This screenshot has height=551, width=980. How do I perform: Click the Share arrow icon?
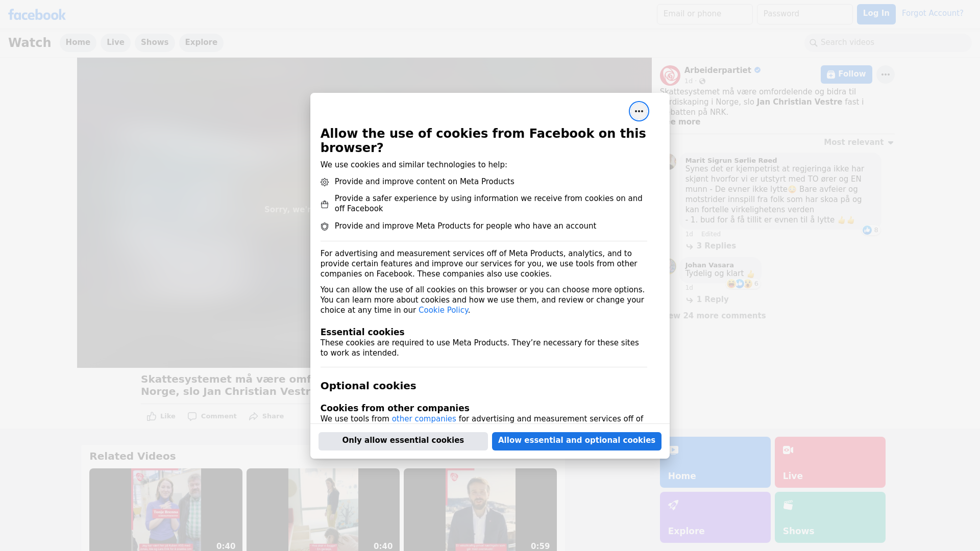pyautogui.click(x=254, y=416)
